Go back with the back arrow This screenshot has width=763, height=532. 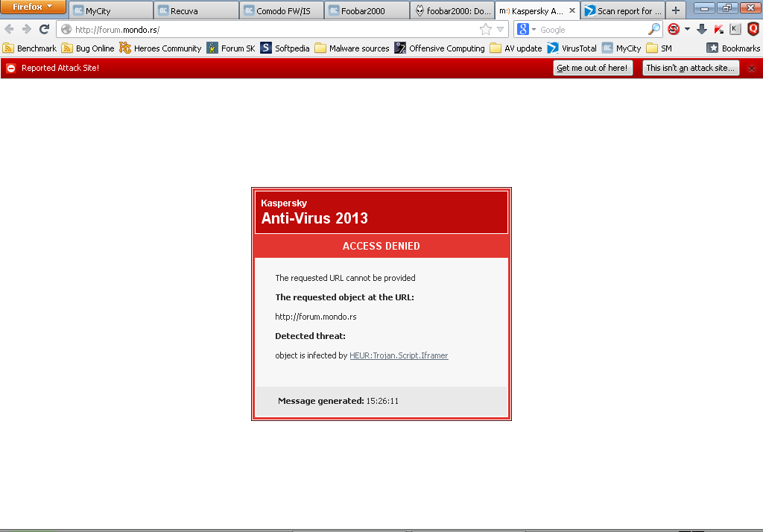[x=9, y=29]
